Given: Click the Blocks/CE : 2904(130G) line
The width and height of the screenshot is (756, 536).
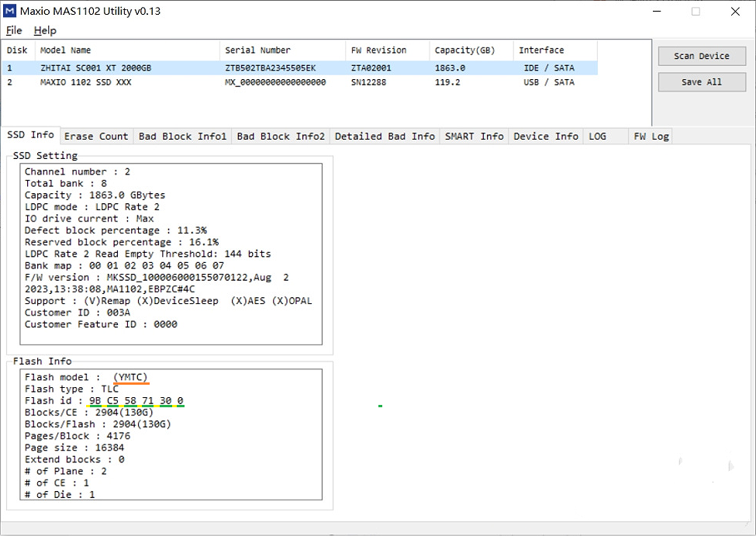Looking at the screenshot, I should coord(89,413).
